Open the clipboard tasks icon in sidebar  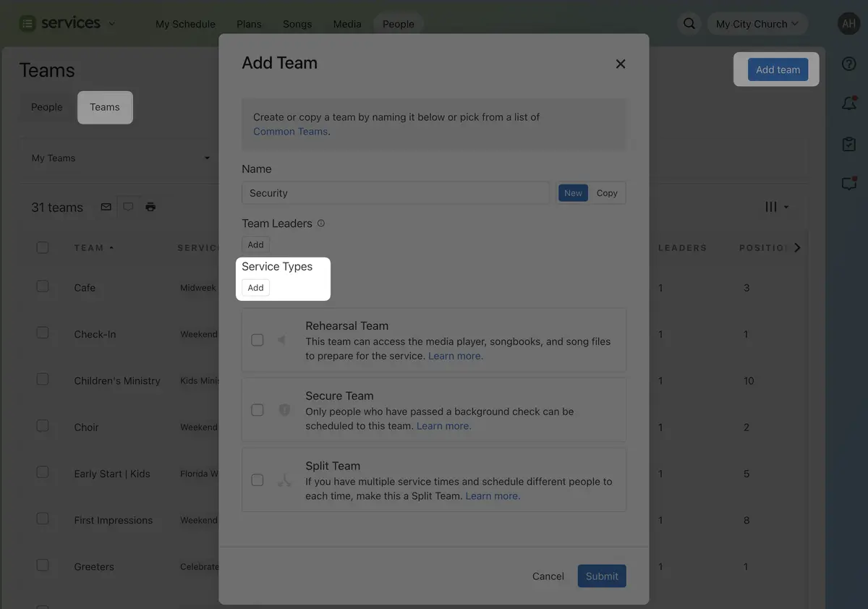(x=849, y=144)
